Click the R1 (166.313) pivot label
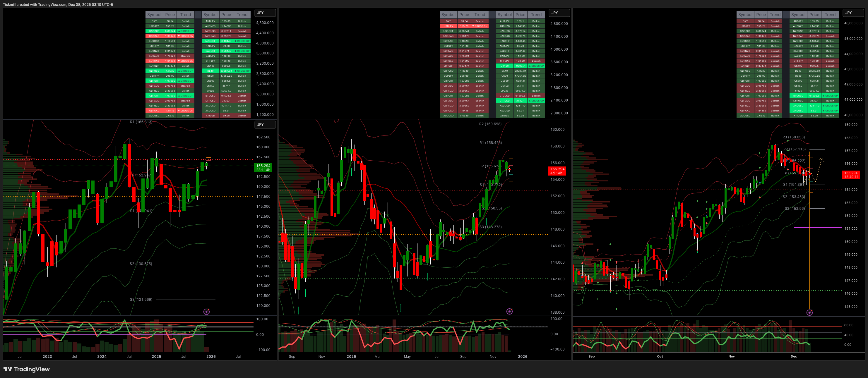Screen dimensions: 868x378 coord(141,122)
